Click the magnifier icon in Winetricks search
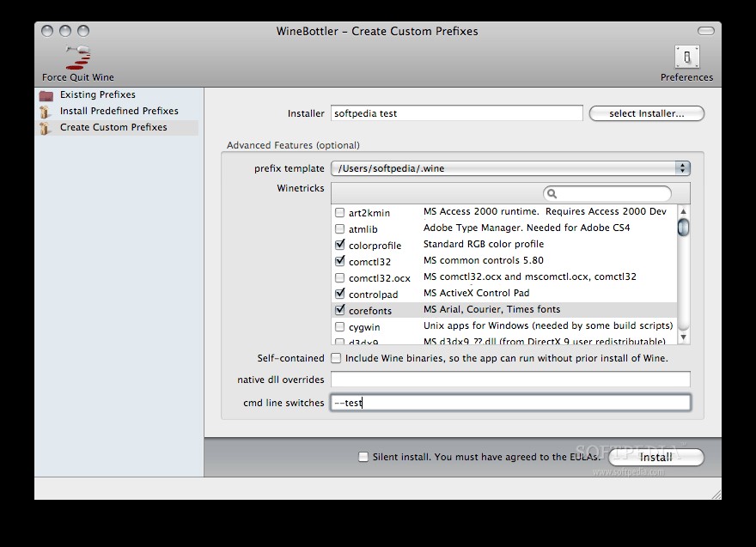This screenshot has height=547, width=756. point(552,194)
